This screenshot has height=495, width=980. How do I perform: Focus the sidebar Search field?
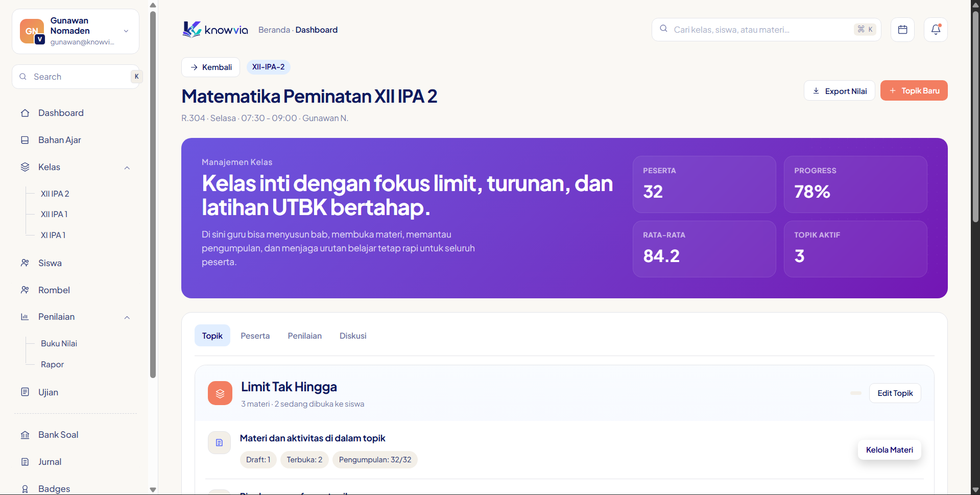click(x=76, y=77)
